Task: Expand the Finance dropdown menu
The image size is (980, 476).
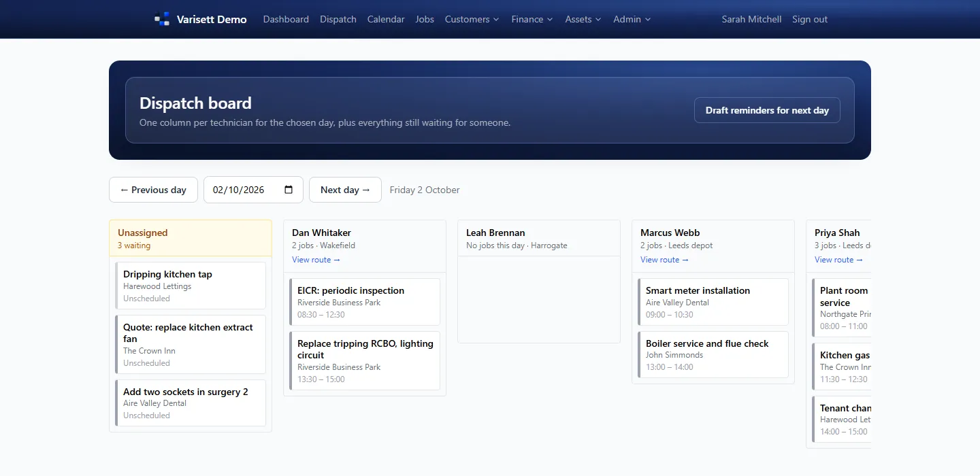Action: tap(532, 19)
